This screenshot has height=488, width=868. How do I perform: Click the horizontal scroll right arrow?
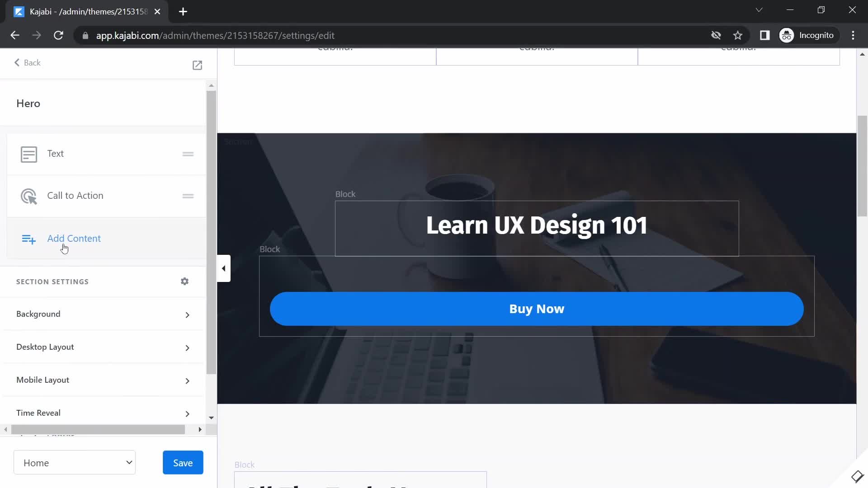(200, 429)
